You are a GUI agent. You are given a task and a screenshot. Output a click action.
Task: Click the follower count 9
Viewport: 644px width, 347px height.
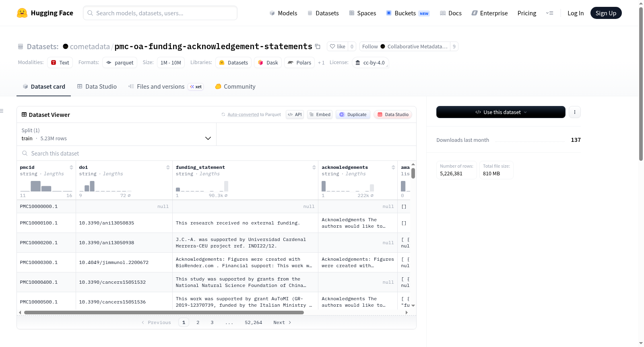(454, 46)
